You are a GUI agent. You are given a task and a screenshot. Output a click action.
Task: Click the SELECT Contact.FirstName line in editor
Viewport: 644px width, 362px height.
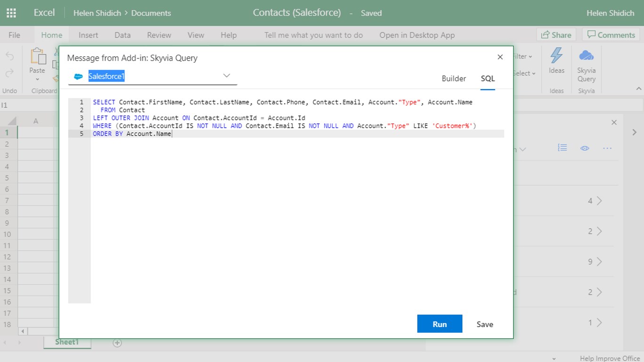pos(282,102)
